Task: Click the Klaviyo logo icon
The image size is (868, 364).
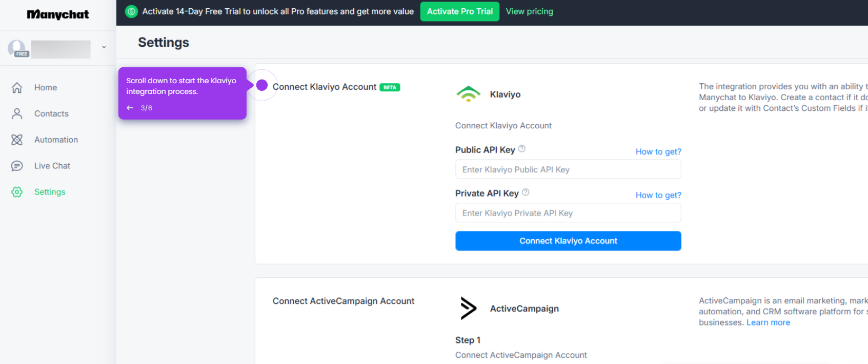Action: 468,94
